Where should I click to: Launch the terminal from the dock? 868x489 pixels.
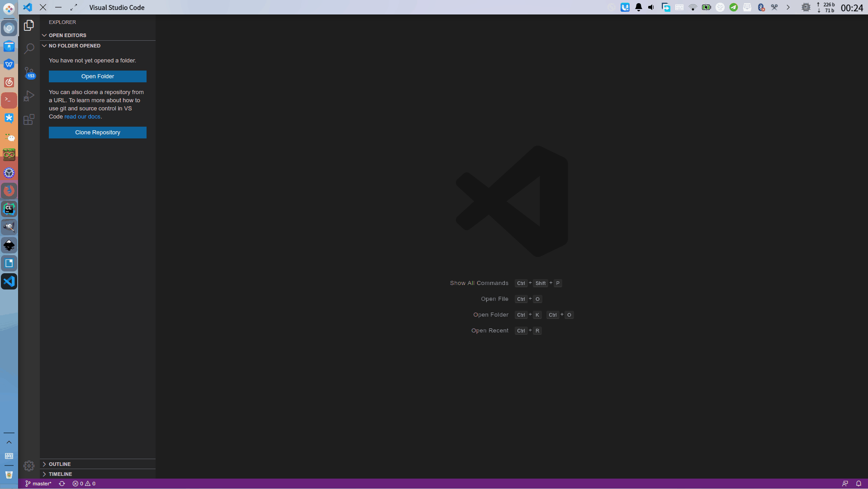tap(9, 100)
